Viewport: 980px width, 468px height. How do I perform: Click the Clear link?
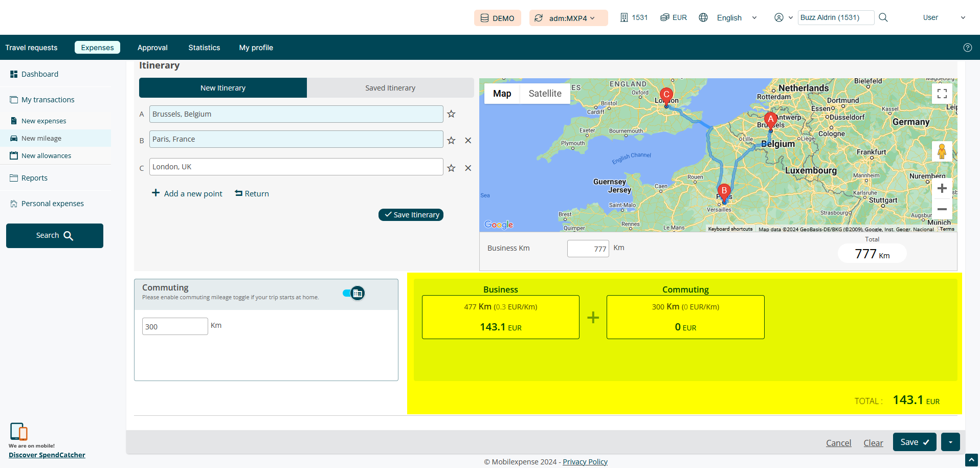coord(873,443)
